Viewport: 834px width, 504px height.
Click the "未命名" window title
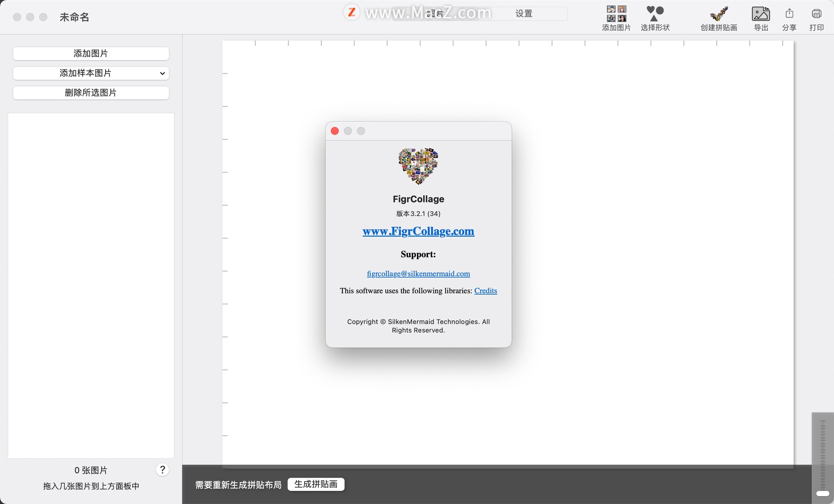pyautogui.click(x=74, y=17)
